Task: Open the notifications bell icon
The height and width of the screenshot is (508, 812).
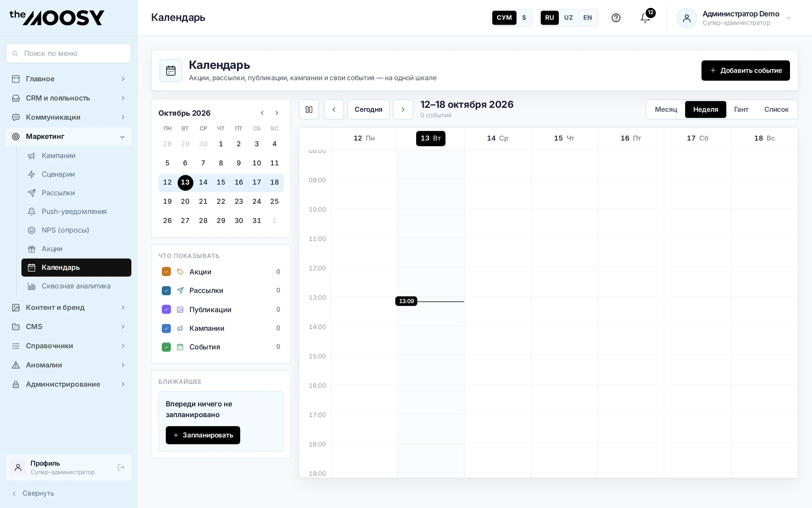Action: tap(646, 18)
